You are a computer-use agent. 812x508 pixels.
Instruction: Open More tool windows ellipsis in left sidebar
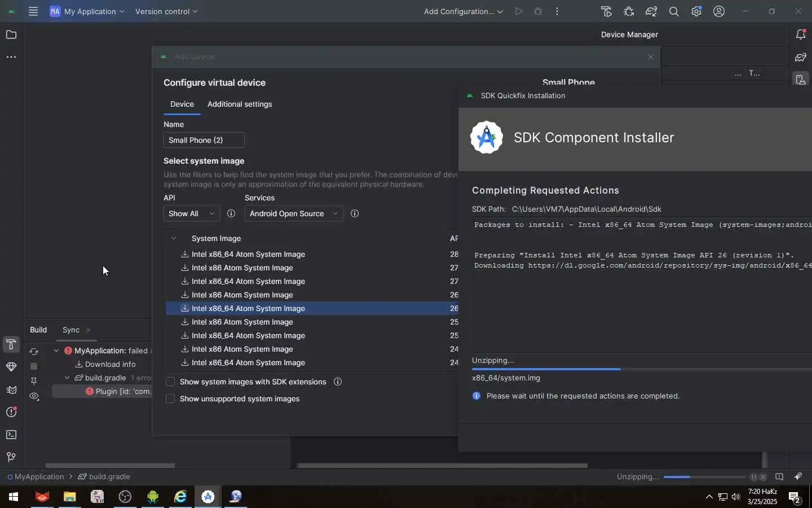[x=11, y=57]
